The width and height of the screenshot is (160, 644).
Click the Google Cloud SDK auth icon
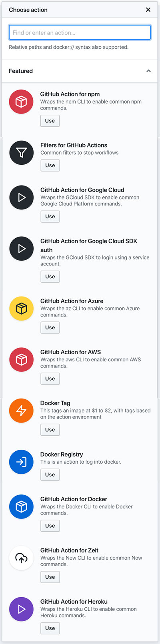click(21, 249)
